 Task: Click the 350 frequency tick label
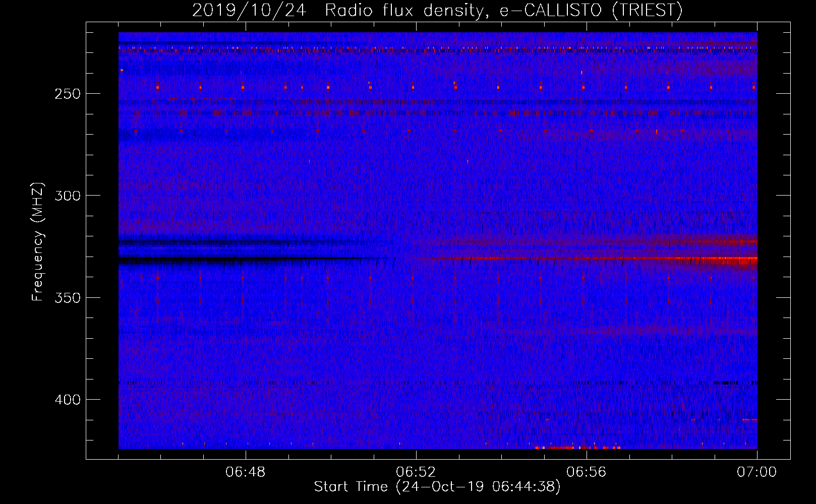click(x=68, y=298)
